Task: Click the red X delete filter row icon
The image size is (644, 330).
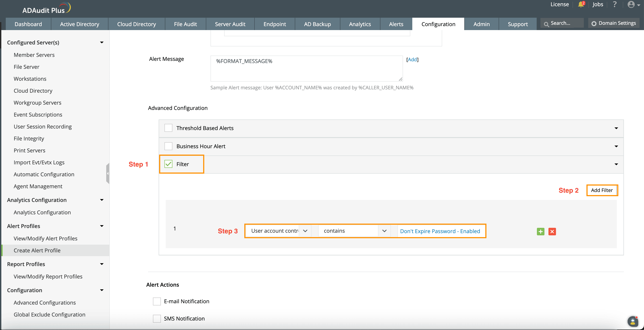Action: point(552,231)
